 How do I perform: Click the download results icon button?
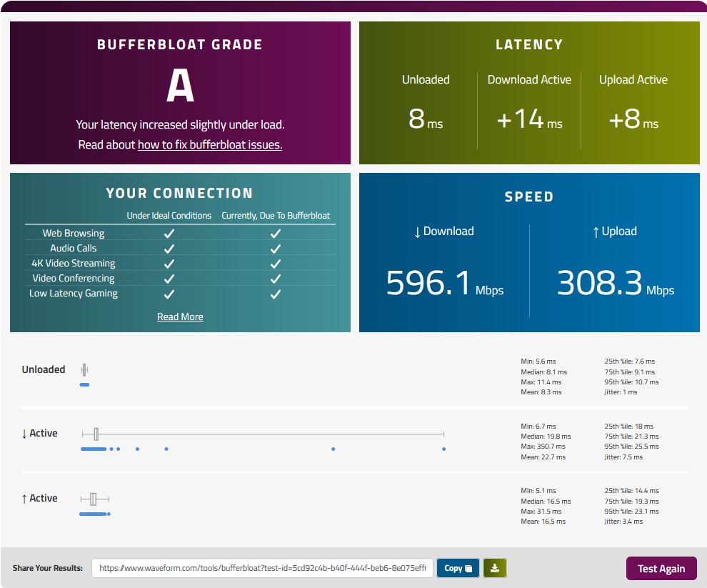(495, 568)
